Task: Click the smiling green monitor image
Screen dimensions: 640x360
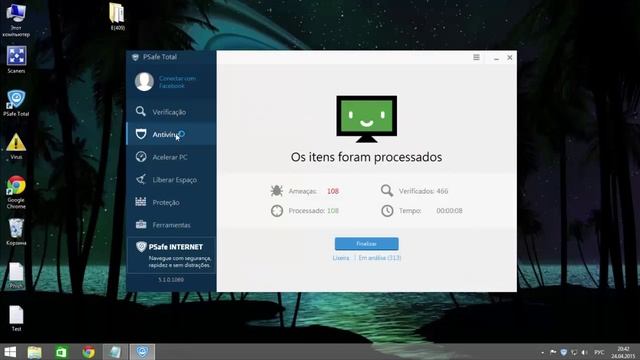Action: pos(367,119)
